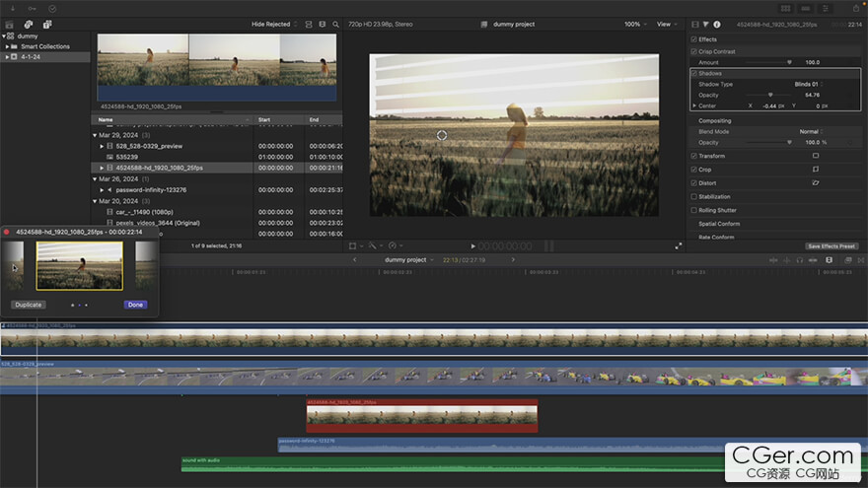The width and height of the screenshot is (868, 488).
Task: Open the Background Tasks checkmark icon
Action: 52,8
